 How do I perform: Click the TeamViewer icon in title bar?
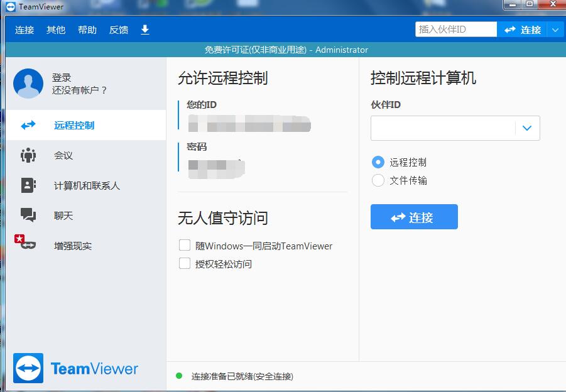pyautogui.click(x=11, y=6)
